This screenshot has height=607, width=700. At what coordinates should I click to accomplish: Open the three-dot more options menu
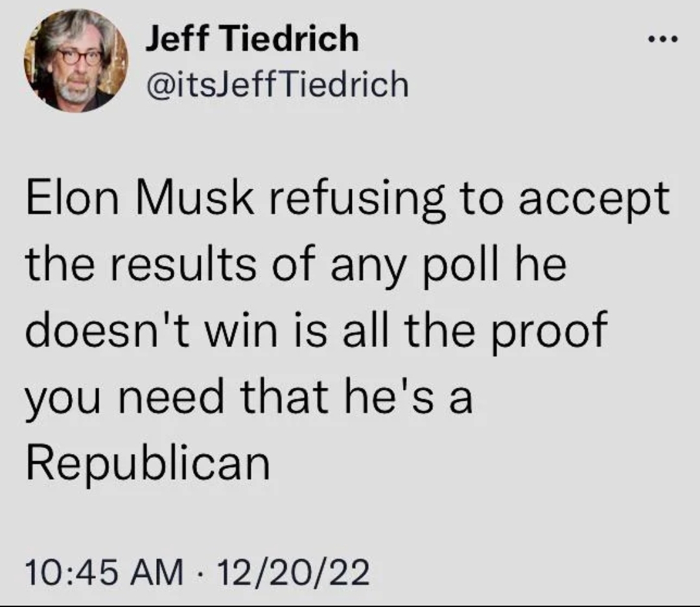(x=662, y=40)
